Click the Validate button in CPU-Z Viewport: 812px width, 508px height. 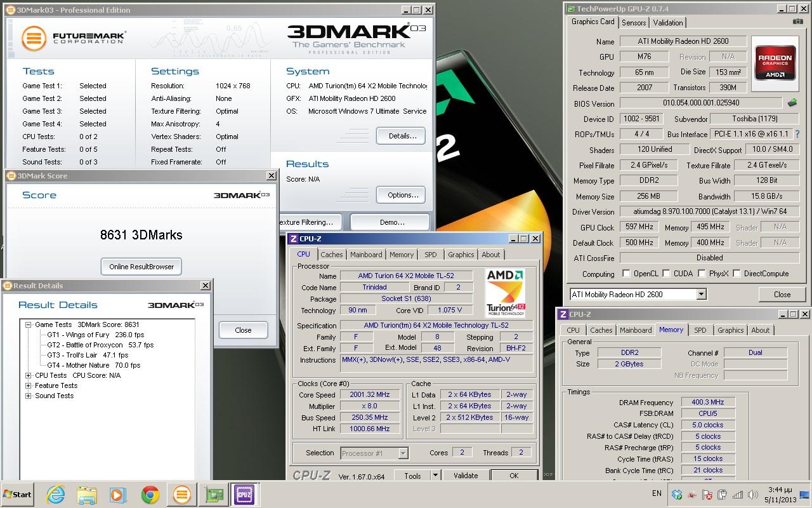(466, 476)
